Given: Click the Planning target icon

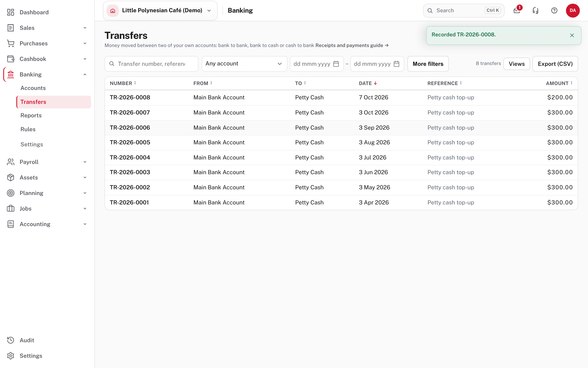Looking at the screenshot, I should (10, 193).
